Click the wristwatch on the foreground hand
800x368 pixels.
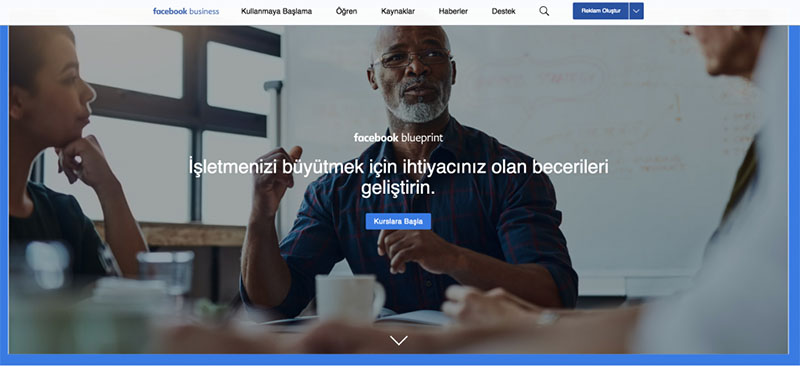point(547,318)
